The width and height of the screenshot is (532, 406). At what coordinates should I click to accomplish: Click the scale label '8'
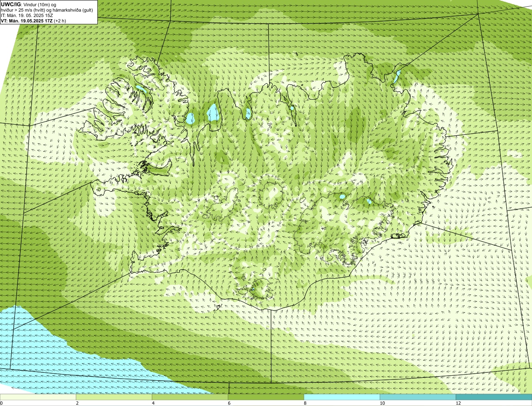click(x=305, y=403)
